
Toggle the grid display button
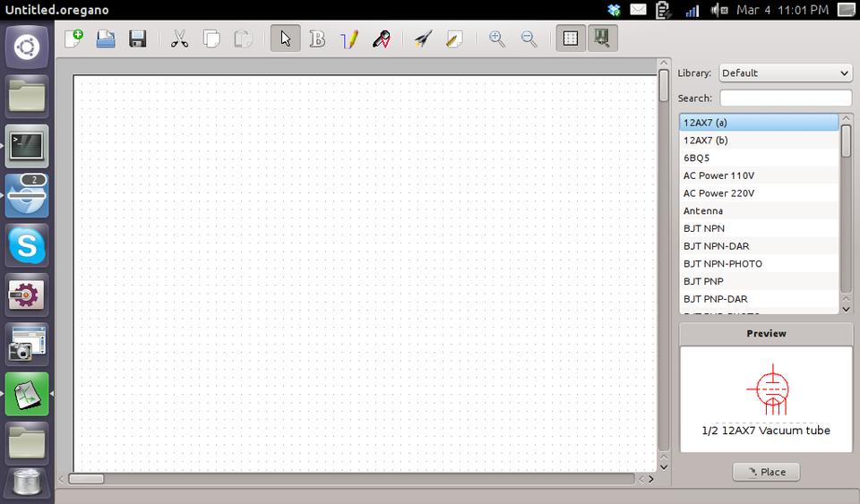(571, 39)
